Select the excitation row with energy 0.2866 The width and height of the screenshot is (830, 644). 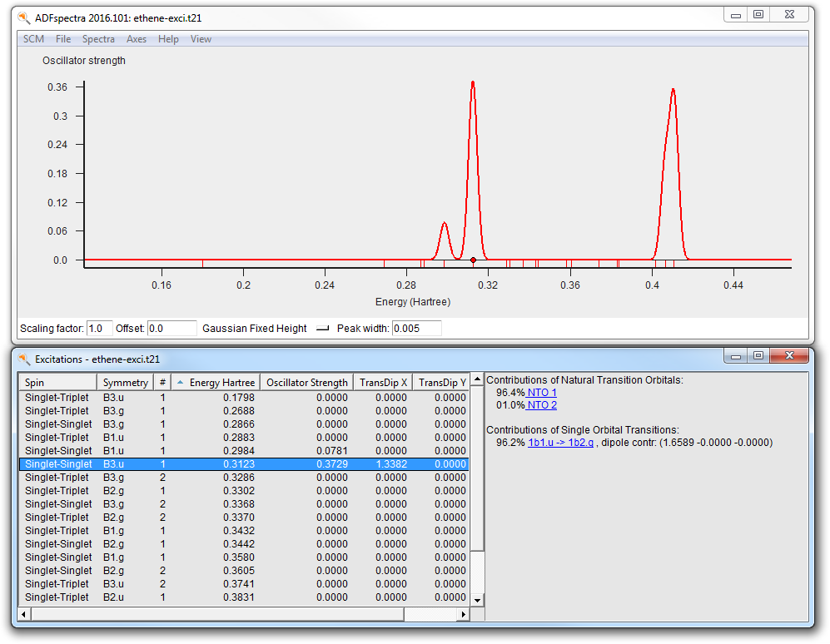(244, 424)
